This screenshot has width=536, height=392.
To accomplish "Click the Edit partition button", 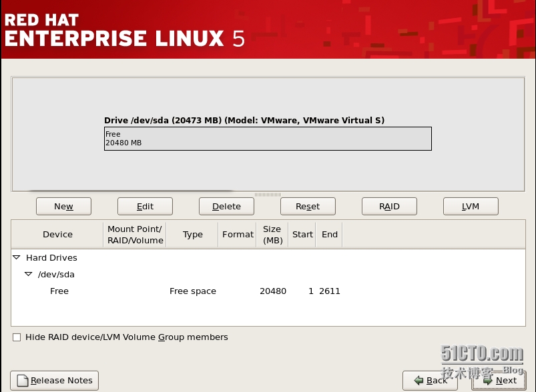I will [145, 206].
